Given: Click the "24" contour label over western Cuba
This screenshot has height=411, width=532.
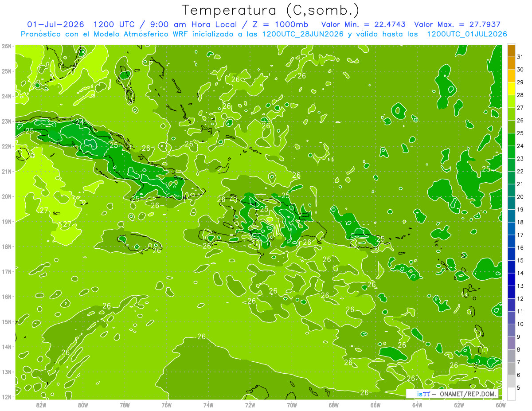Looking at the screenshot, I should (x=80, y=122).
